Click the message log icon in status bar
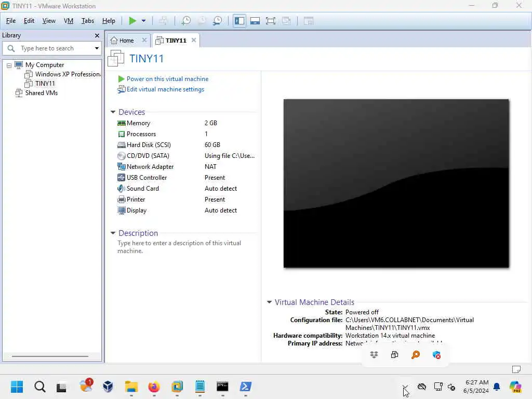This screenshot has width=532, height=399. (x=516, y=369)
